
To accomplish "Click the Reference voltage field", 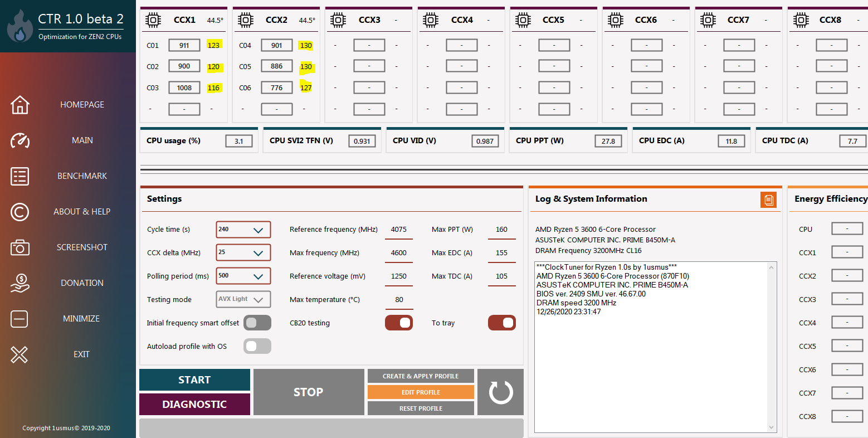I will click(399, 276).
